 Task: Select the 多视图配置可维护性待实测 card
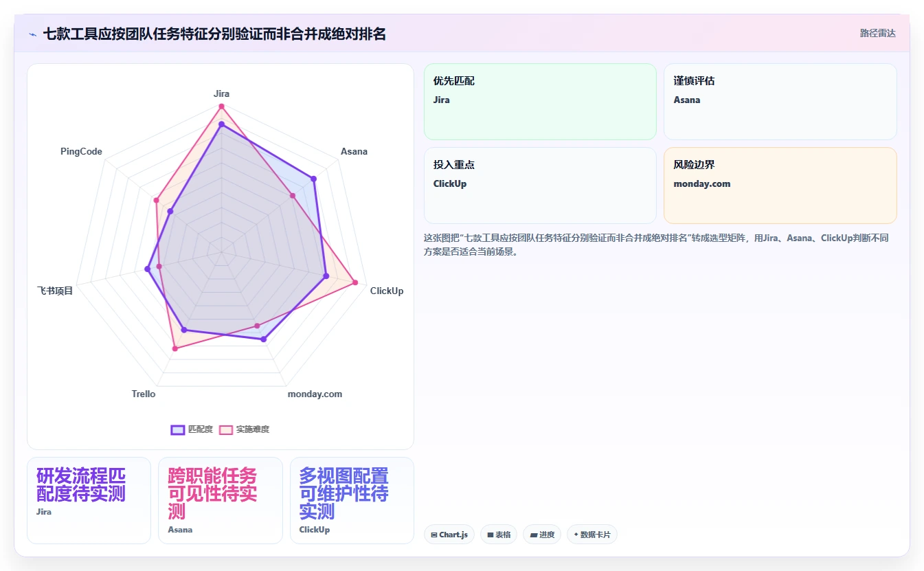(x=352, y=500)
